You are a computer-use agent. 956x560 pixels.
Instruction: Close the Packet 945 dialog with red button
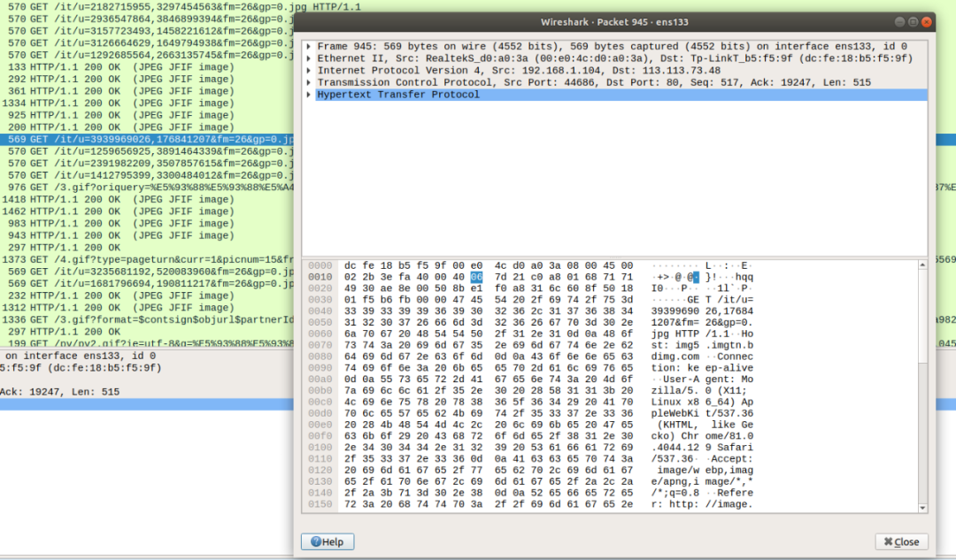click(926, 22)
